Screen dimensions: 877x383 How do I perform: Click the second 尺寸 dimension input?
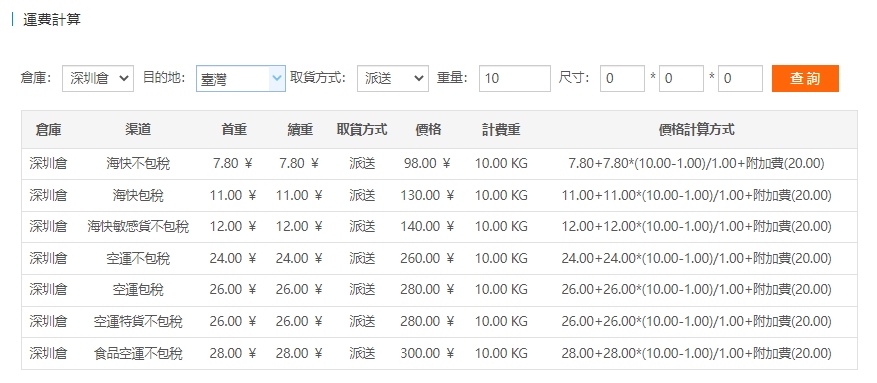coord(681,78)
